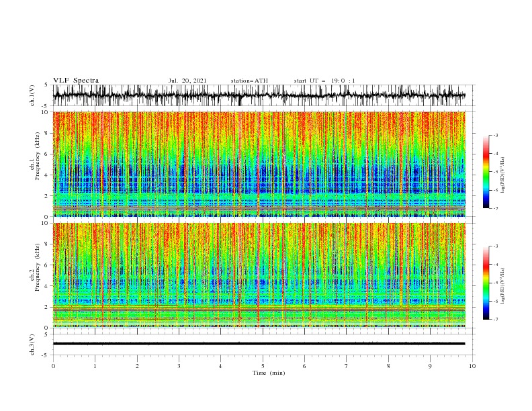Image resolution: width=532 pixels, height=411 pixels.
Task: Click the 'station=ATH' header text
Action: [x=249, y=81]
